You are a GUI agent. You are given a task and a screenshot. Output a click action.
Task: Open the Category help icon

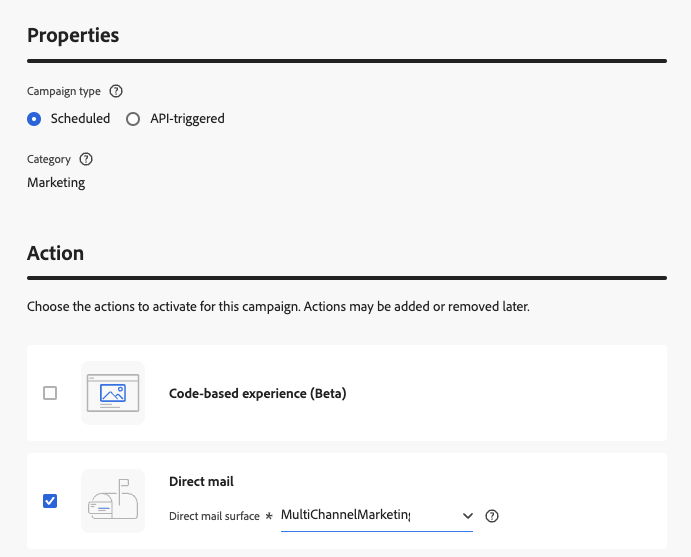pyautogui.click(x=86, y=159)
